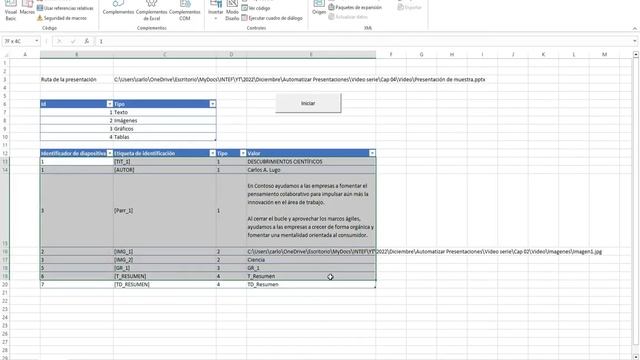This screenshot has height=360, width=640.
Task: Confirm the formula bar entry
Action: pos(73,41)
